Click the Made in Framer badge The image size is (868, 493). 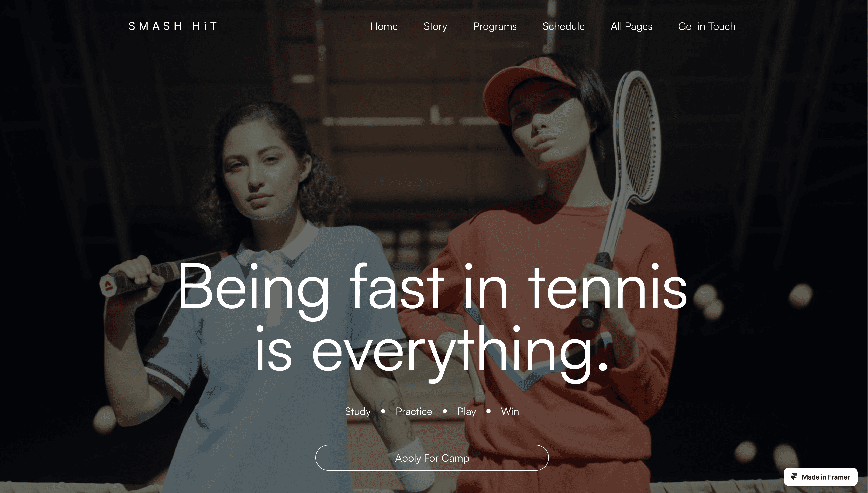821,477
